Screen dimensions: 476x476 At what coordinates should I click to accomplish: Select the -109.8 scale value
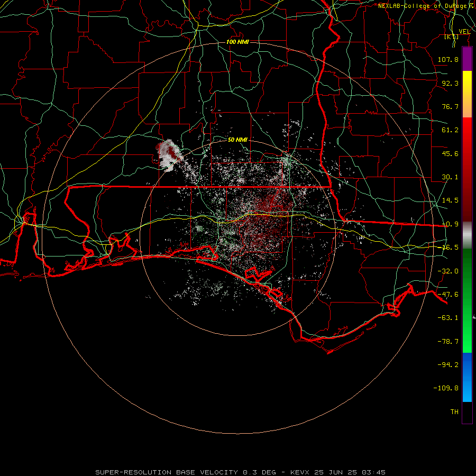[446, 388]
